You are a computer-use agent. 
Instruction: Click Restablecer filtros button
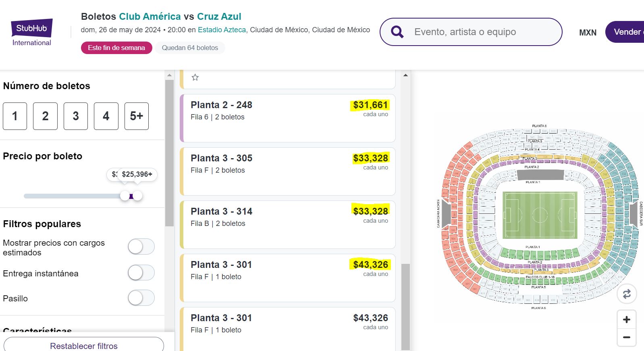84,345
